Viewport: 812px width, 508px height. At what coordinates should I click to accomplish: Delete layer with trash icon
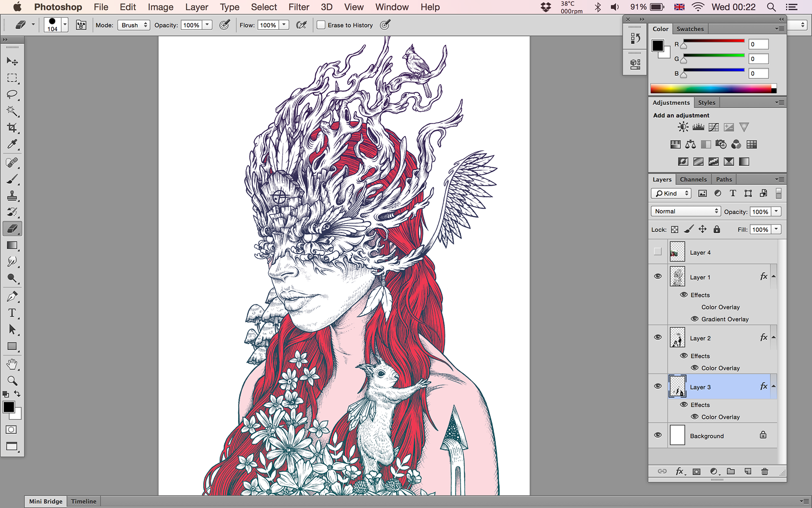point(765,471)
